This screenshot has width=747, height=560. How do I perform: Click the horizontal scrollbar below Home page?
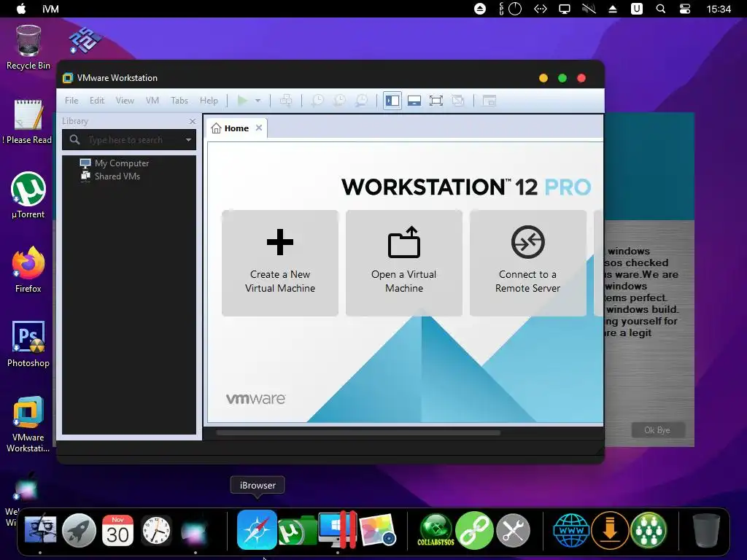pyautogui.click(x=358, y=433)
